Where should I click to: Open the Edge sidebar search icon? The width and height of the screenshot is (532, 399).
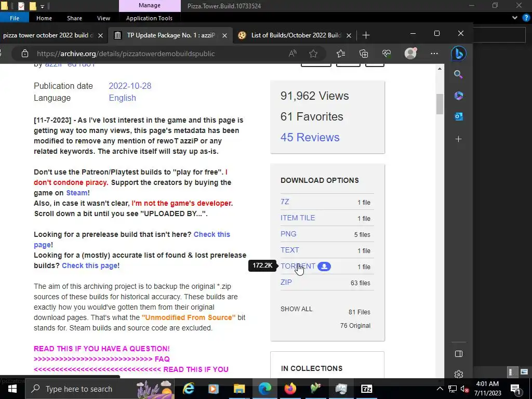[x=458, y=74]
